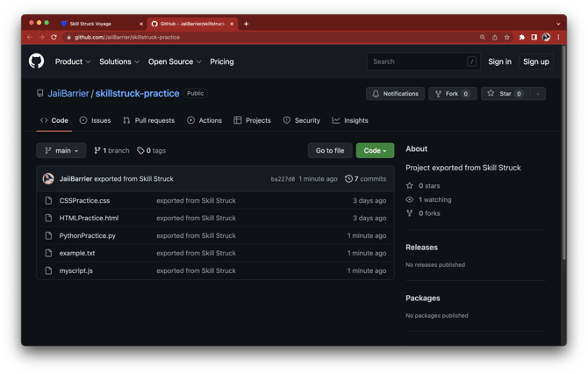The width and height of the screenshot is (588, 374).
Task: Click the browser address bar URL
Action: [127, 37]
